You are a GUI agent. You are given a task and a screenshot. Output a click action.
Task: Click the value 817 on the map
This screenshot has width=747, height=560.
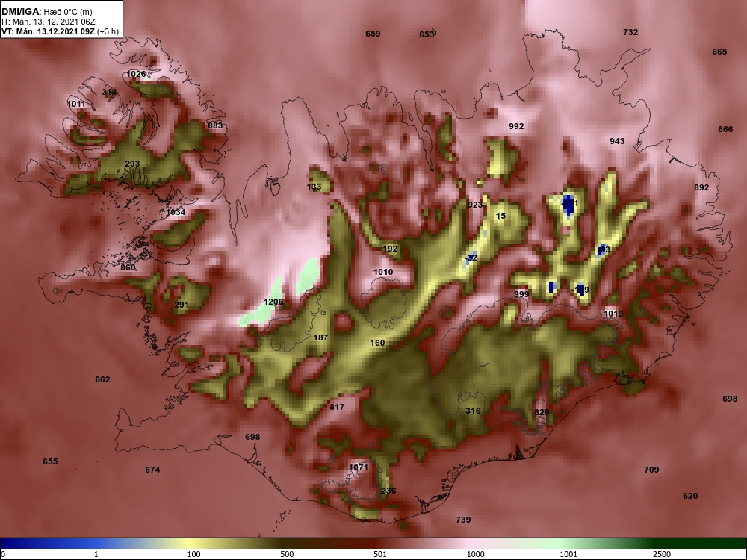pos(337,407)
